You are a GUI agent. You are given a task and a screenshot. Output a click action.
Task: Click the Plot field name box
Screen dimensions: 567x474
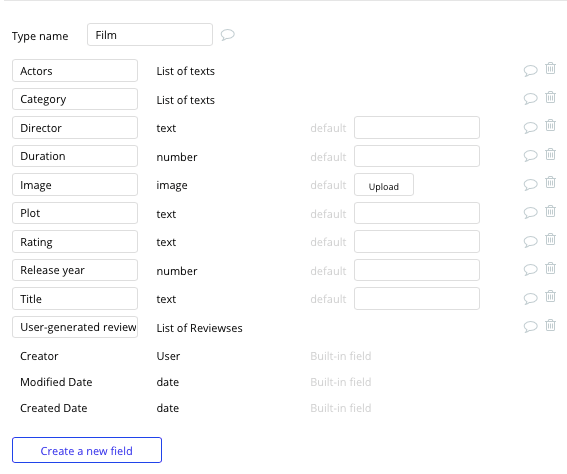75,213
